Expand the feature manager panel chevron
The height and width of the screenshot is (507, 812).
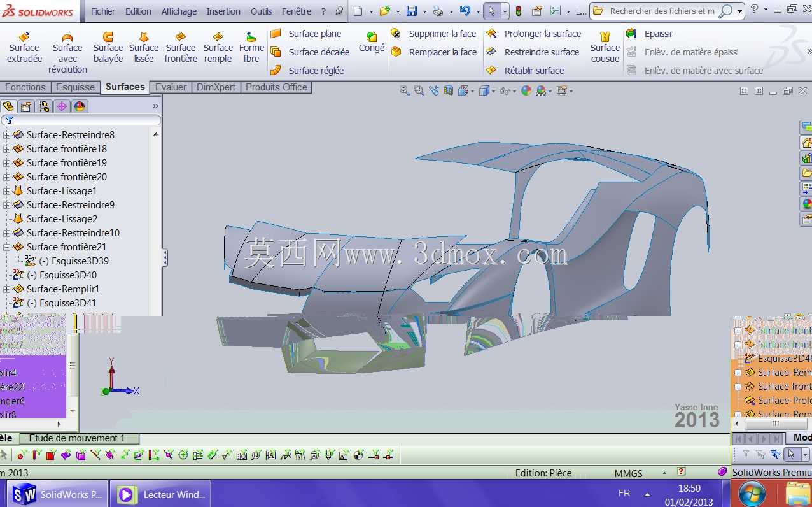pos(155,106)
